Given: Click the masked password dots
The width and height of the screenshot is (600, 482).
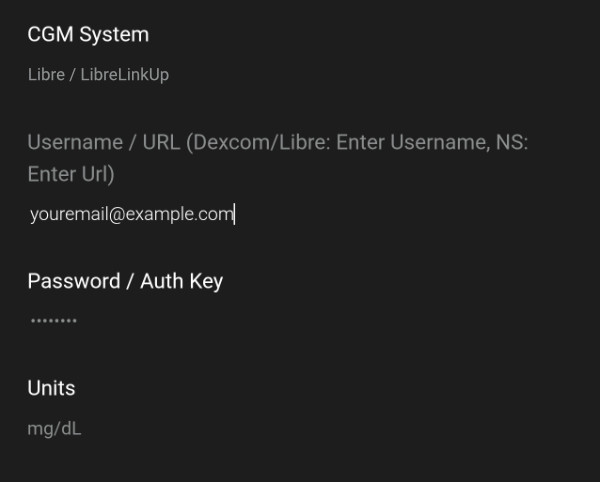Looking at the screenshot, I should point(53,321).
